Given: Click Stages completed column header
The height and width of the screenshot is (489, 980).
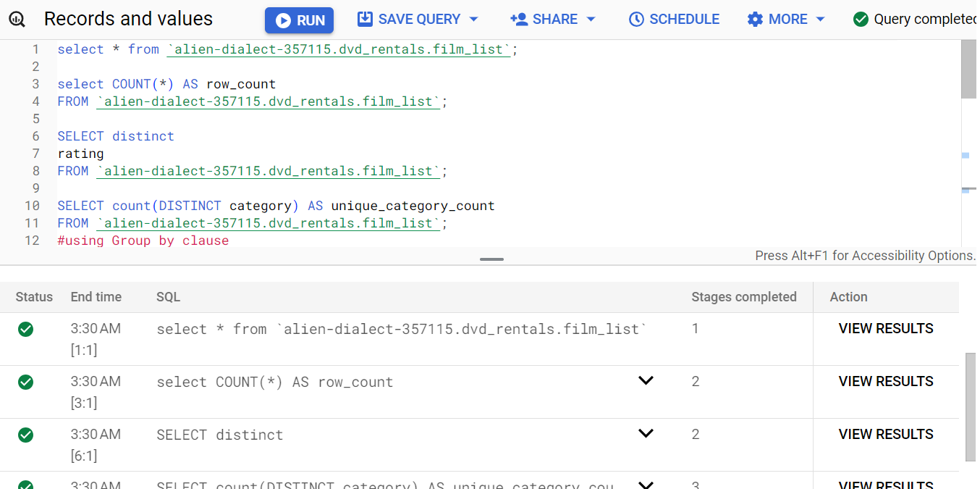Looking at the screenshot, I should coord(744,297).
